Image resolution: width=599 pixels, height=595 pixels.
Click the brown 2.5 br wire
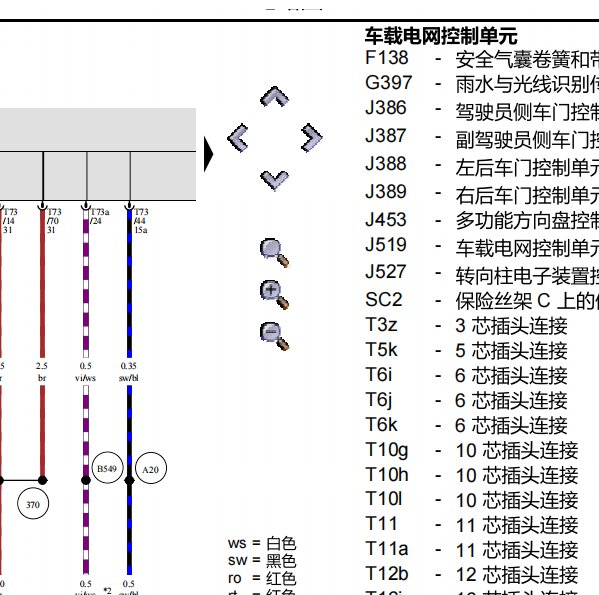click(42, 285)
